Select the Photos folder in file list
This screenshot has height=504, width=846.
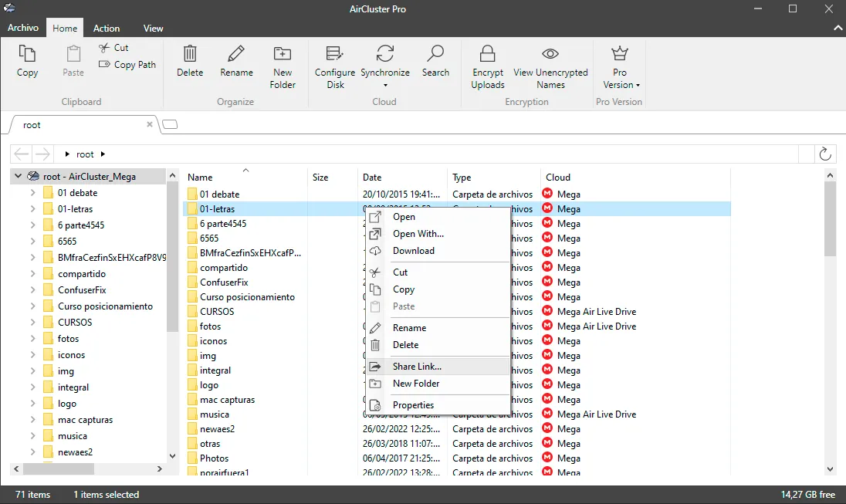(214, 458)
